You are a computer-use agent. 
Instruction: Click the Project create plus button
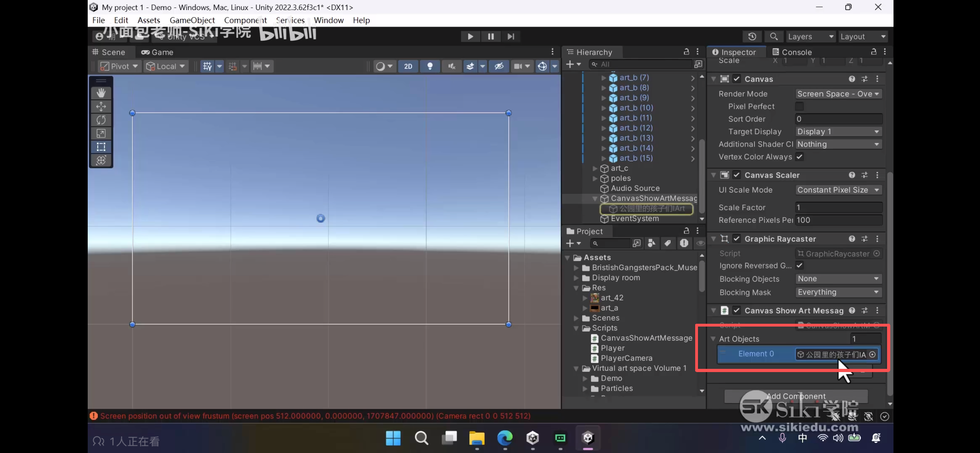[x=573, y=243]
